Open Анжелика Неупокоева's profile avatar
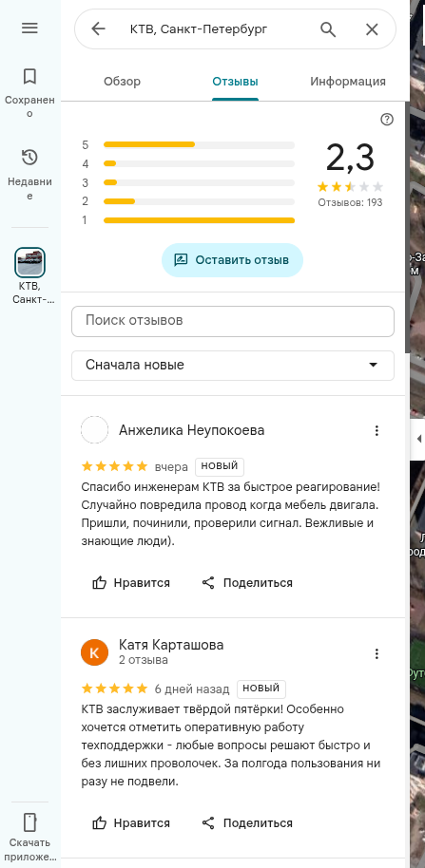This screenshot has height=868, width=425. coord(94,430)
